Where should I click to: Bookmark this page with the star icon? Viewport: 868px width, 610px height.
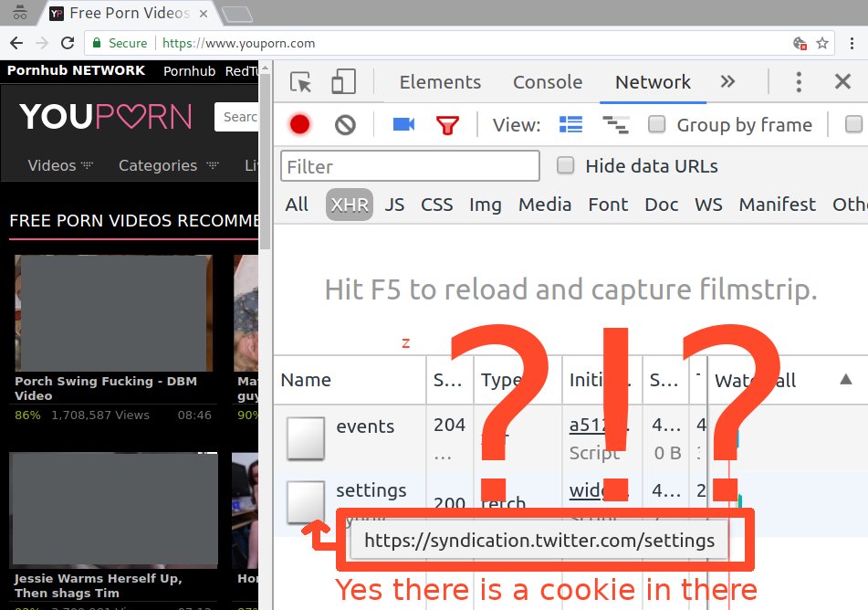(822, 43)
